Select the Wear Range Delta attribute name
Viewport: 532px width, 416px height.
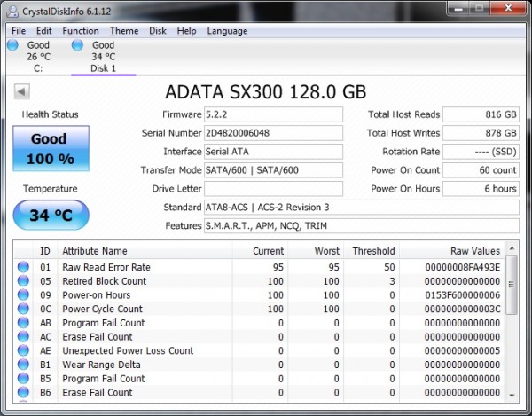tap(101, 365)
